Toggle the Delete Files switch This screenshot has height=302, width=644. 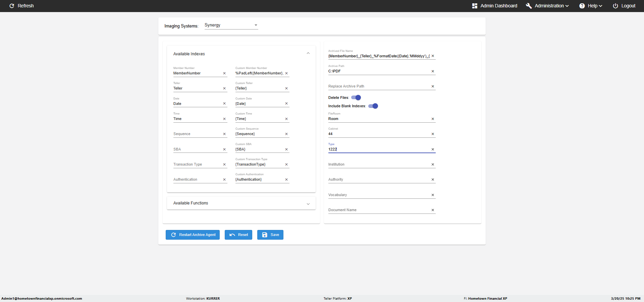(356, 98)
